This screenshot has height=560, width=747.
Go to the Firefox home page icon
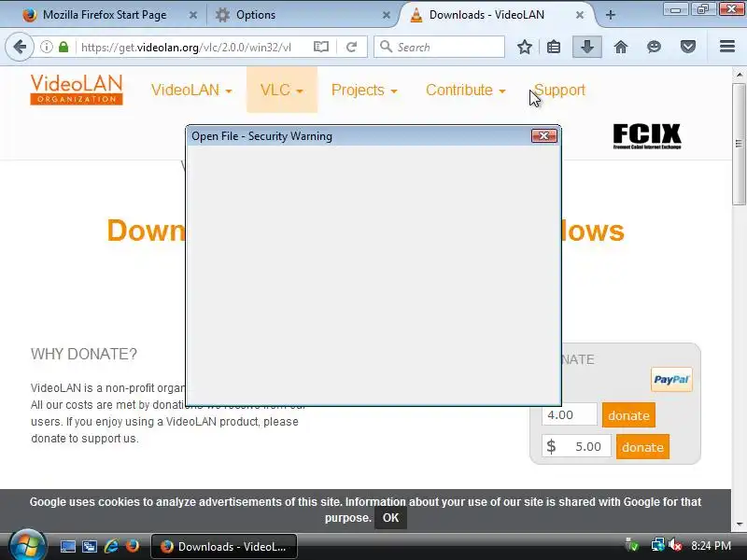(x=621, y=47)
